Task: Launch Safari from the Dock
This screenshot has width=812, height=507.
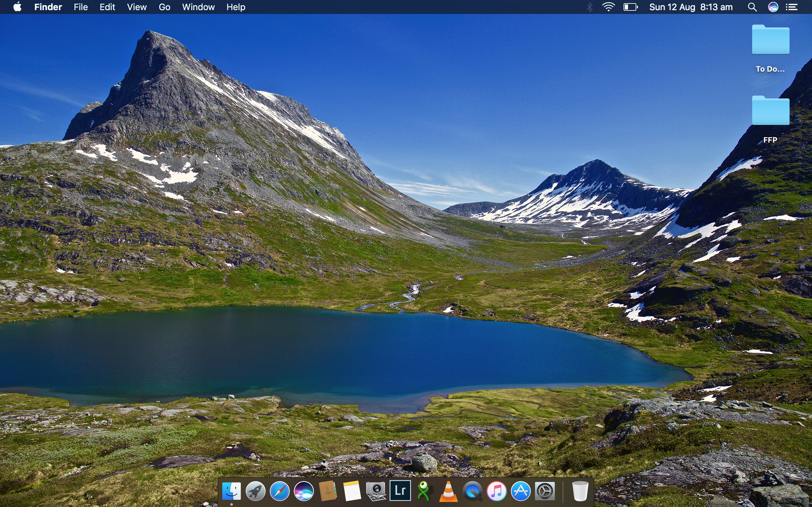Action: 279,491
